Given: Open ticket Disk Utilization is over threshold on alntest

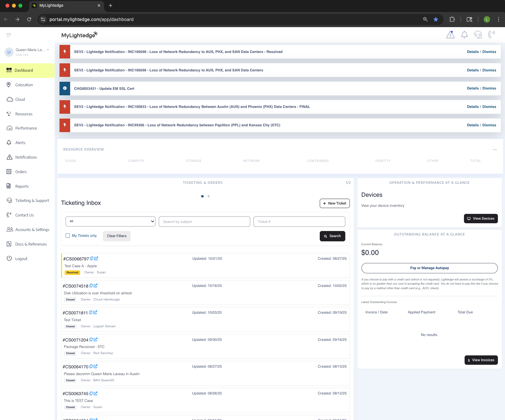Looking at the screenshot, I should pos(98,293).
